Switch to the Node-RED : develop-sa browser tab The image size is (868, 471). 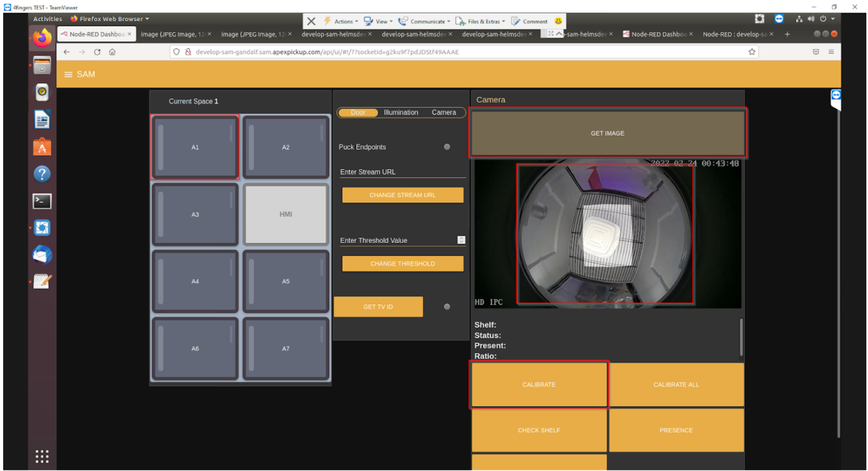(734, 34)
